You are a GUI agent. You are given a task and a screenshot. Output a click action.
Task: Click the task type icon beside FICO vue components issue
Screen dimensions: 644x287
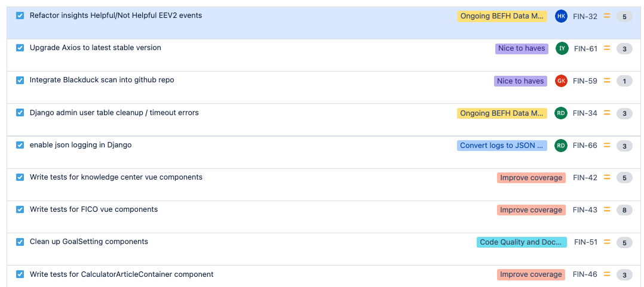(x=20, y=209)
